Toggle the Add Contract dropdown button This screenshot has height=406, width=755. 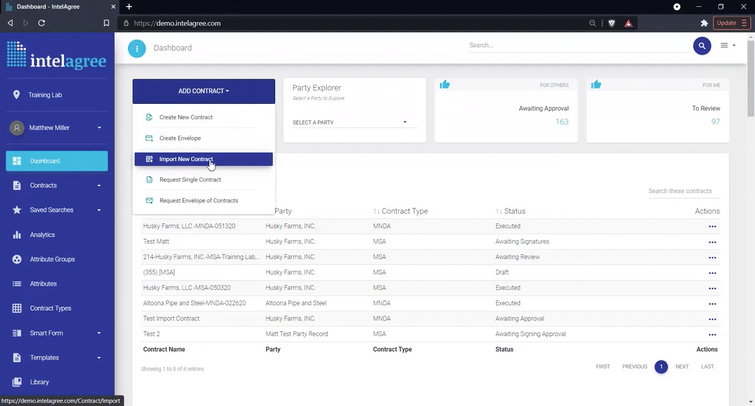(x=204, y=91)
